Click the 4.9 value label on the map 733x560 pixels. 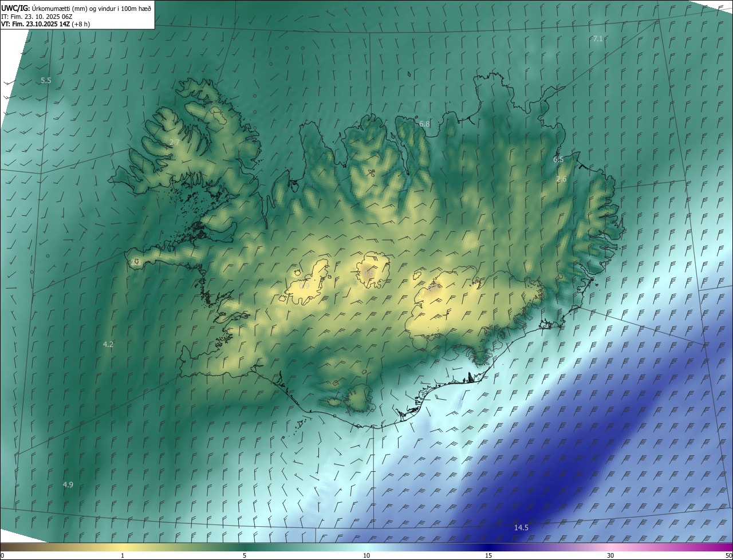(68, 484)
